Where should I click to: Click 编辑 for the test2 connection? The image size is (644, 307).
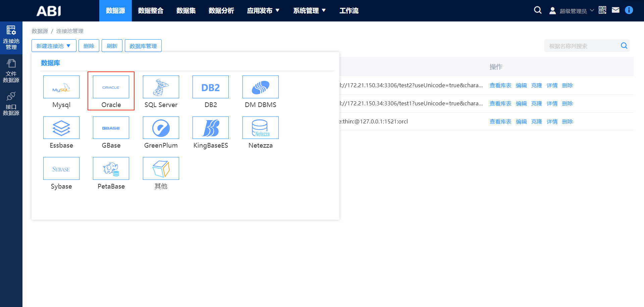tap(521, 85)
